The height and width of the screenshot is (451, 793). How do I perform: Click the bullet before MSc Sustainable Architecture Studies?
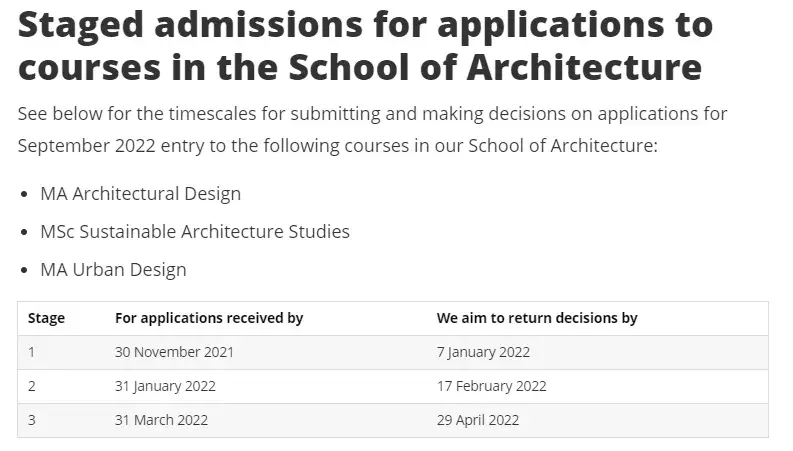[24, 232]
